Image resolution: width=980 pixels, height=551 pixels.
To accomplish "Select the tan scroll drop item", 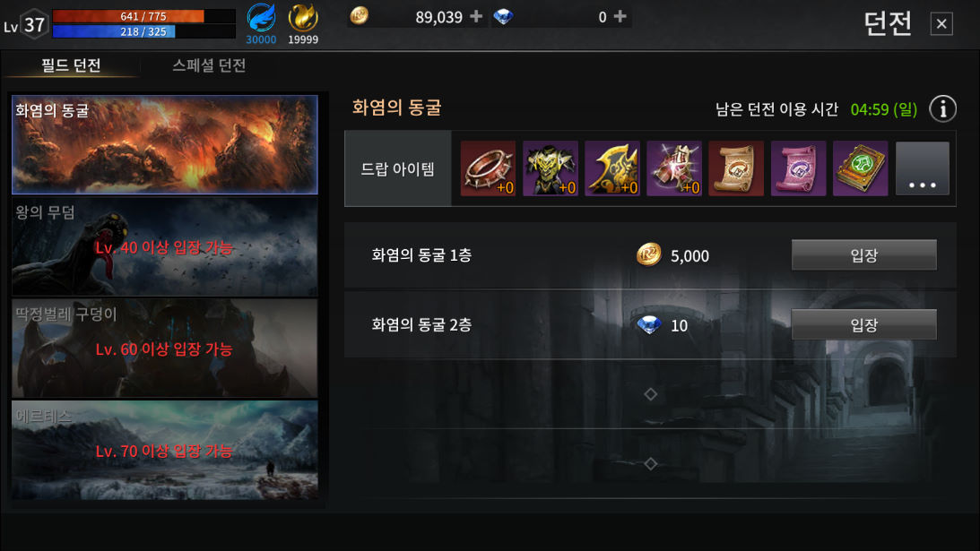I will tap(736, 168).
